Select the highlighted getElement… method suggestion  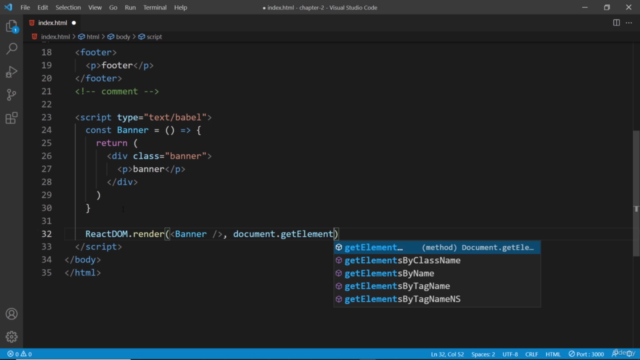[437, 247]
